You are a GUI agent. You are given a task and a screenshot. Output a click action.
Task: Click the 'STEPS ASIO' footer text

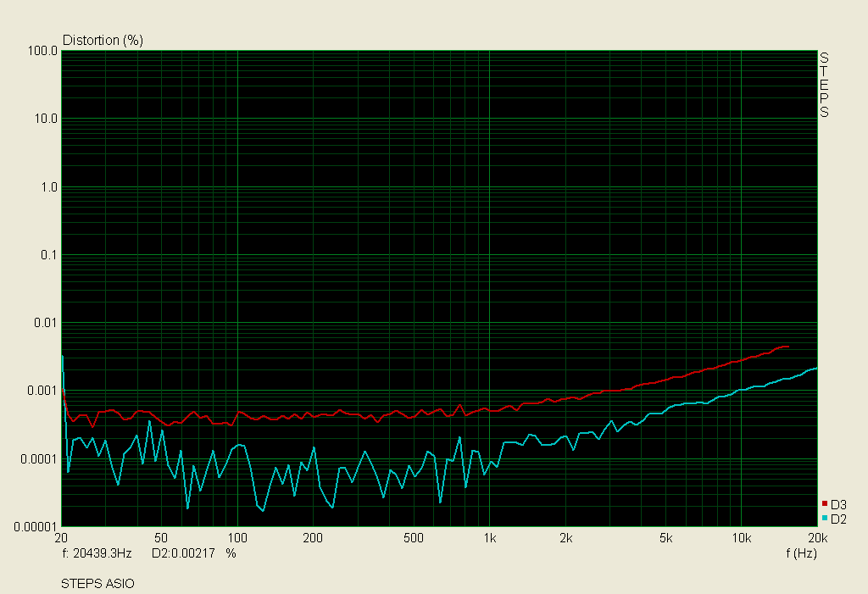tap(98, 584)
